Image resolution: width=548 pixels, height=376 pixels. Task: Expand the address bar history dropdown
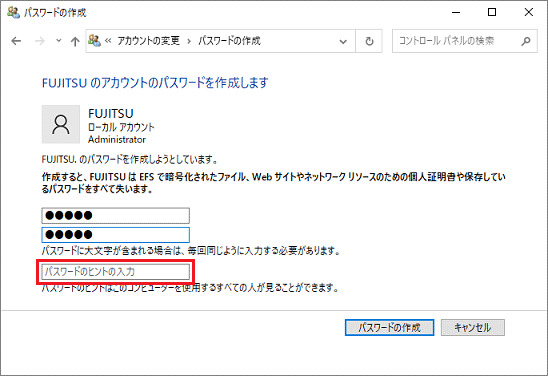[x=343, y=41]
